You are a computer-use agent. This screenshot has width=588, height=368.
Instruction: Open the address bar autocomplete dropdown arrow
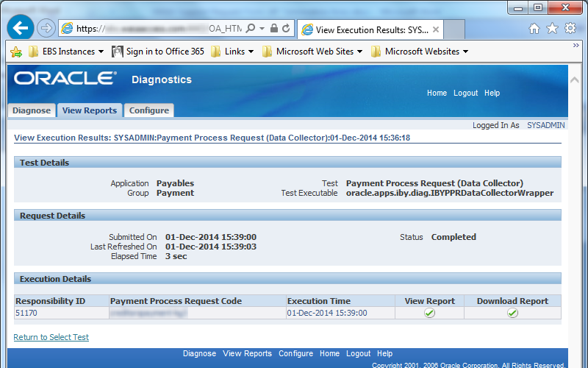[x=262, y=29]
